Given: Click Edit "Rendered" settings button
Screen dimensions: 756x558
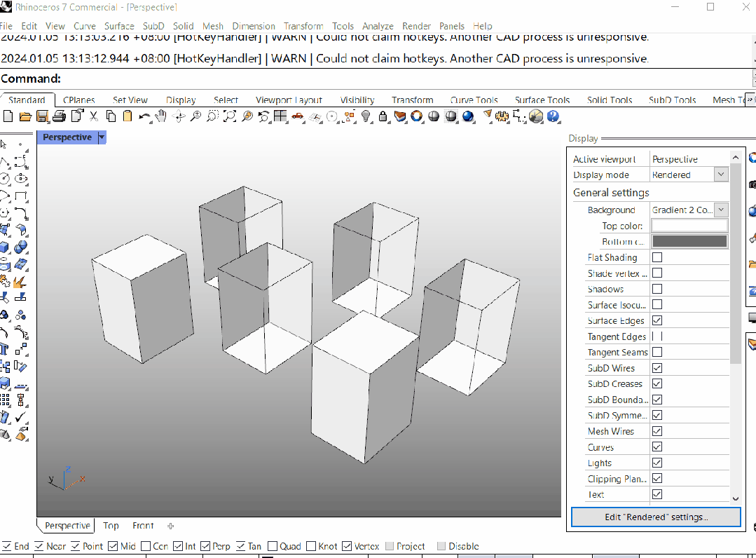Looking at the screenshot, I should 656,517.
